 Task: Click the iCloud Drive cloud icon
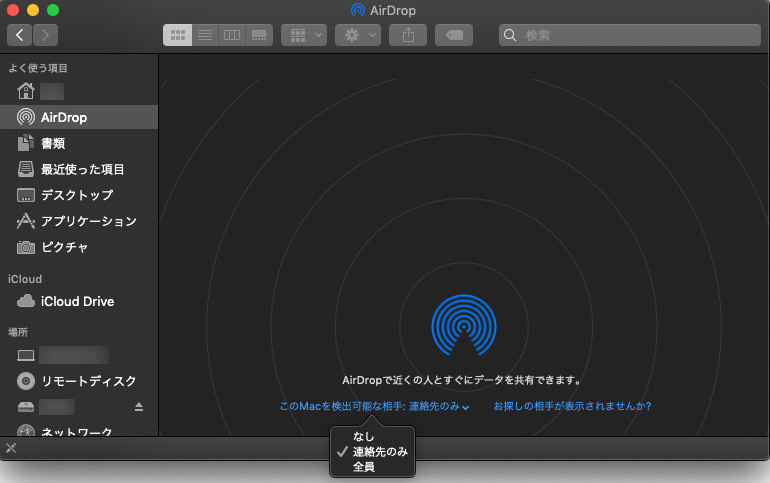point(26,300)
